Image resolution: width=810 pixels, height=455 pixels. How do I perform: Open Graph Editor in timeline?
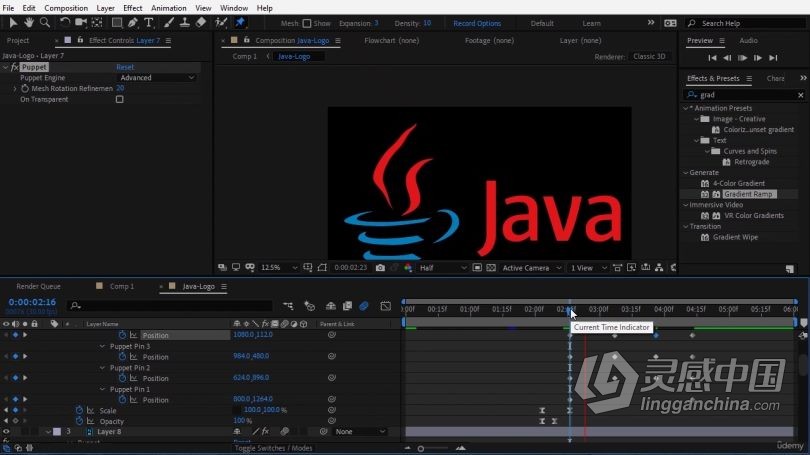pyautogui.click(x=385, y=306)
